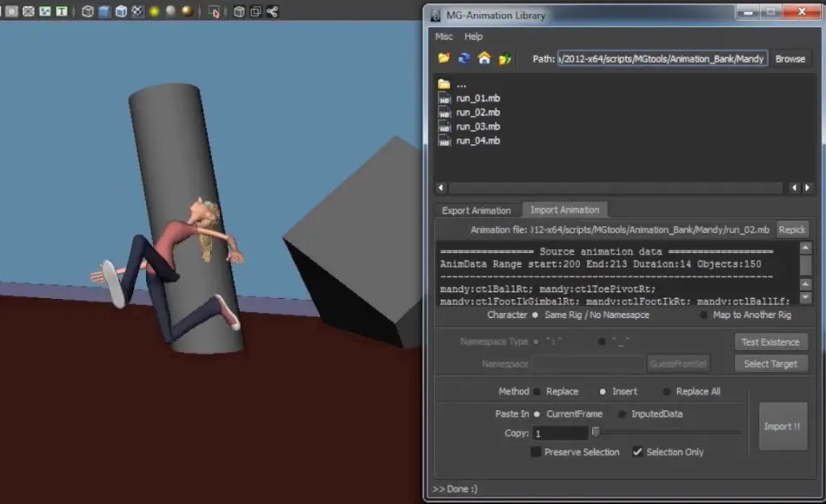This screenshot has width=826, height=504.
Task: Uncheck the Selection Only checkbox
Action: pos(637,452)
